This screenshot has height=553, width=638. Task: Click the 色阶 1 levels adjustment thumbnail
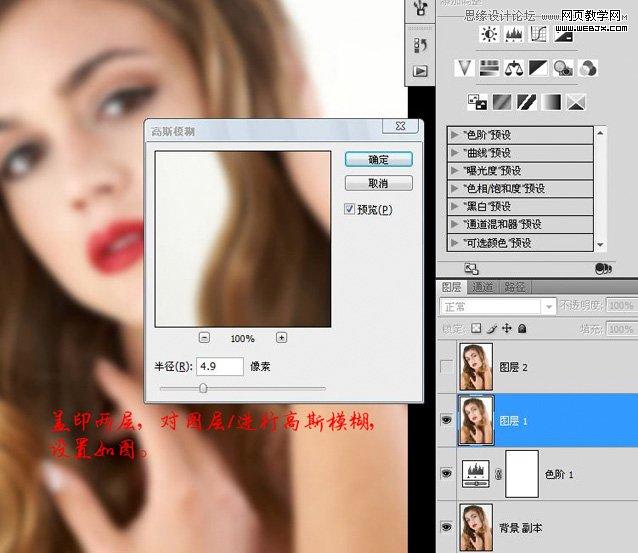pyautogui.click(x=476, y=474)
